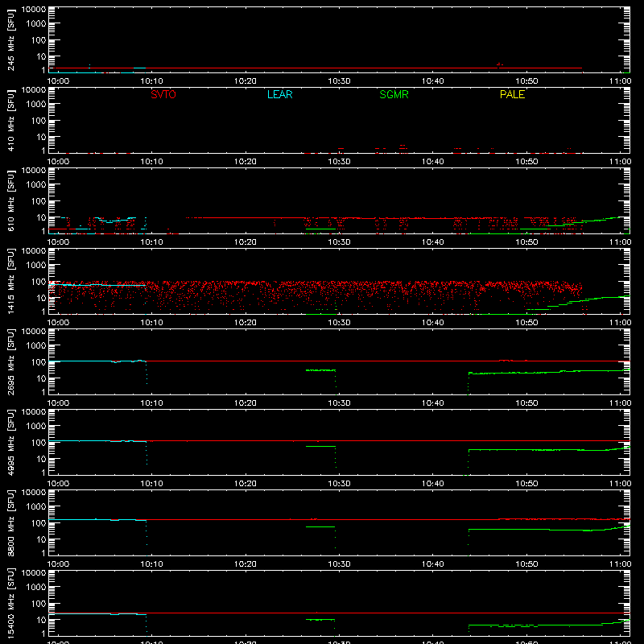Click 11:00 time label below 8800 MHz panel
Viewport: 644px width, 644px height.
pos(620,564)
